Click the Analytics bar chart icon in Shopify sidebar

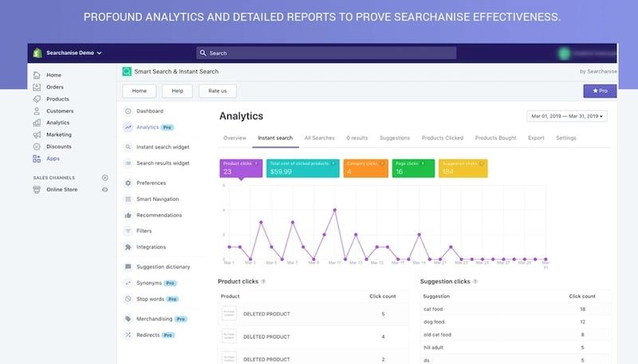37,123
